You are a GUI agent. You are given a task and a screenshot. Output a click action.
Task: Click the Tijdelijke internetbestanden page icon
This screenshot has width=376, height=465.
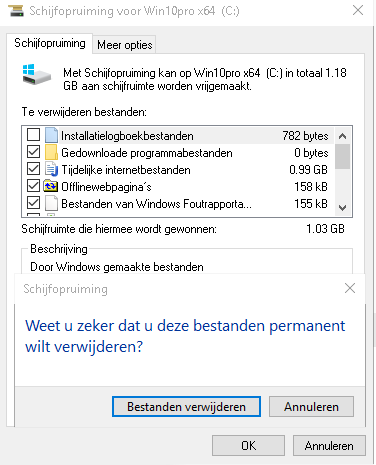51,169
